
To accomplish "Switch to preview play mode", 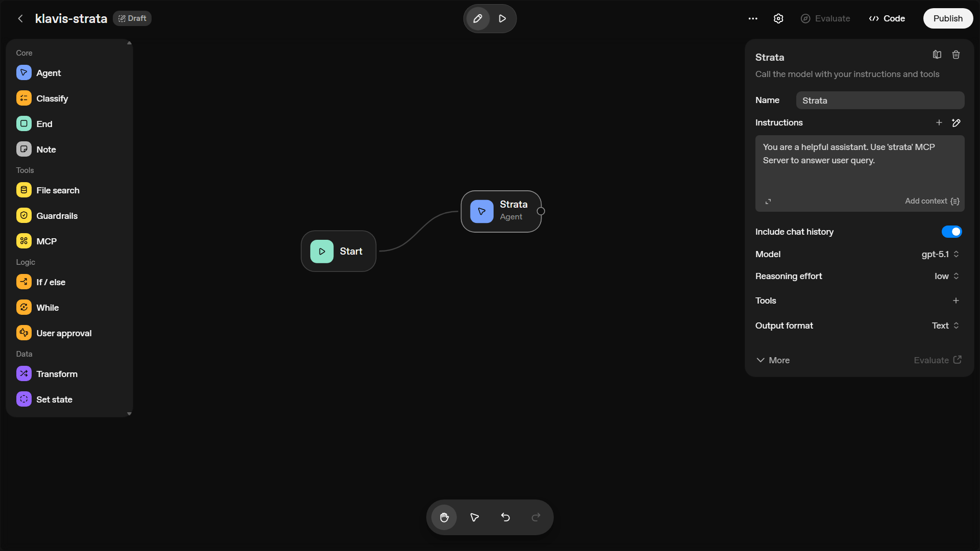I will (502, 18).
